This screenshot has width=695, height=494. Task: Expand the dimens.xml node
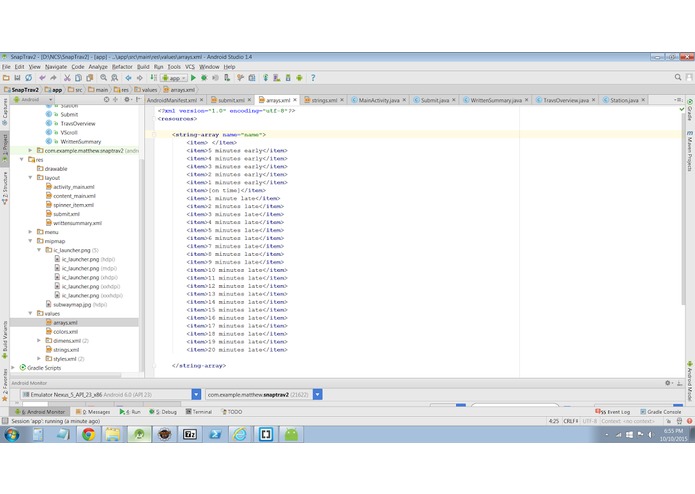tap(39, 341)
